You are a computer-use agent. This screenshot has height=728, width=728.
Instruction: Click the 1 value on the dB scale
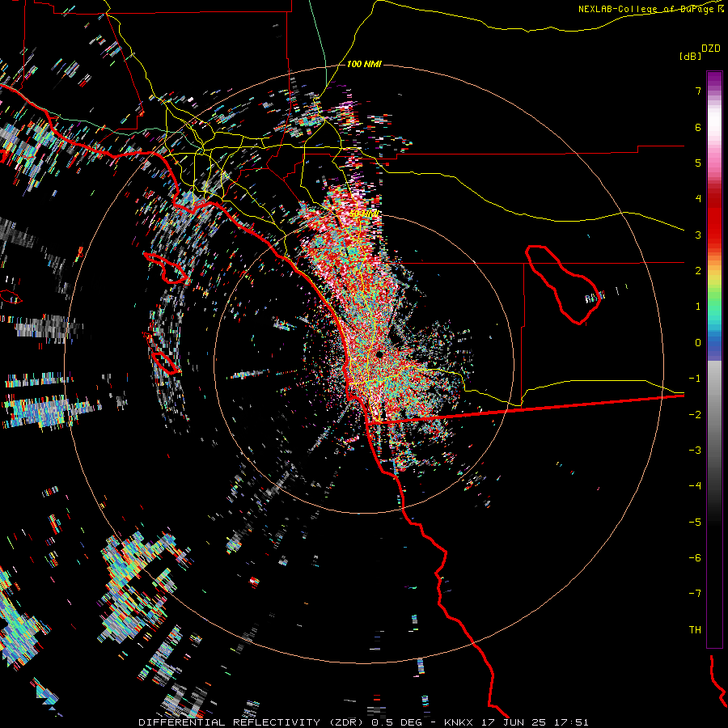click(698, 307)
